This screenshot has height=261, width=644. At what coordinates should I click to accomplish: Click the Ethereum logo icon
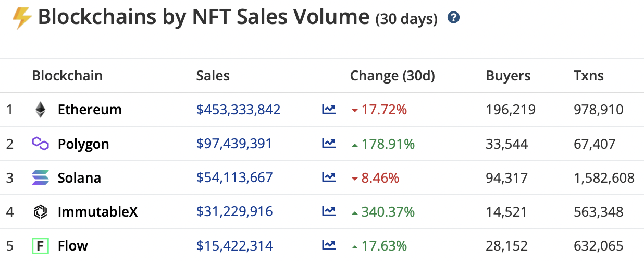tap(40, 110)
